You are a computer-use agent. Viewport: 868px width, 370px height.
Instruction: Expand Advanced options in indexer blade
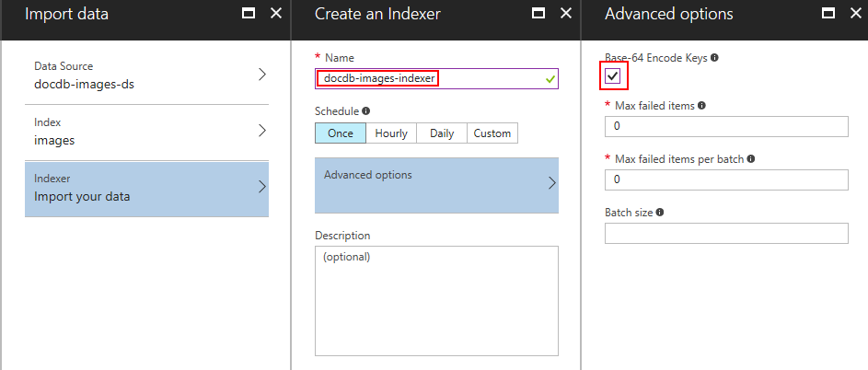point(436,182)
